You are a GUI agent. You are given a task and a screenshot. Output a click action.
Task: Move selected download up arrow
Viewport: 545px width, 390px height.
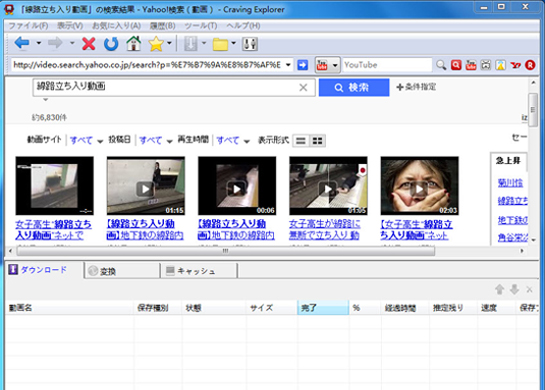tap(499, 289)
